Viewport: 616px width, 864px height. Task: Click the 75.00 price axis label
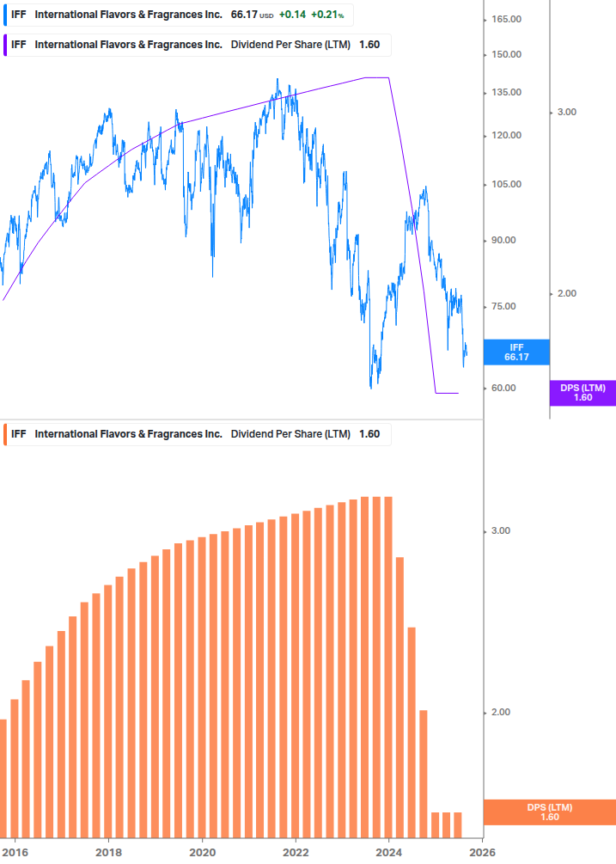pos(503,306)
